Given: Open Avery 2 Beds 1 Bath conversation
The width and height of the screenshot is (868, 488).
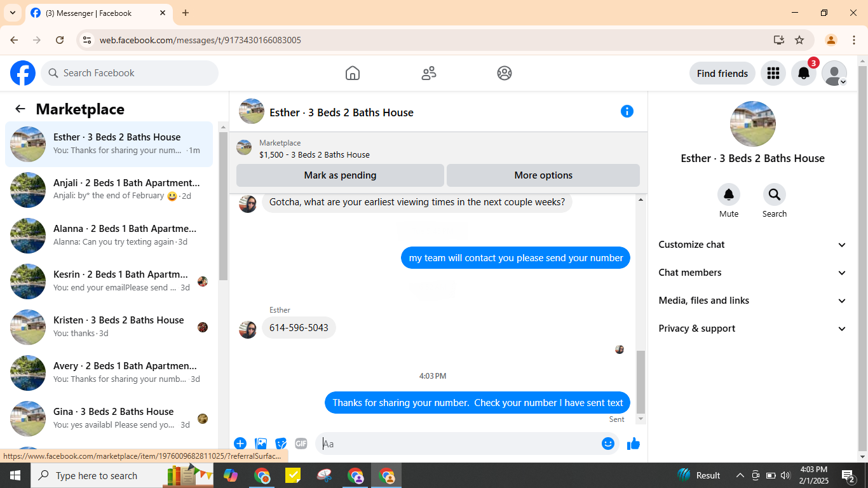Looking at the screenshot, I should pyautogui.click(x=109, y=373).
